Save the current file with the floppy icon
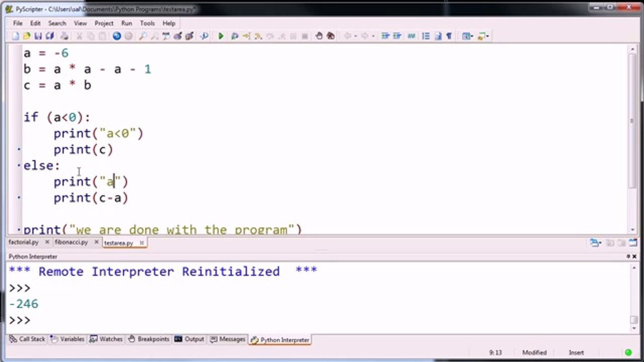The width and height of the screenshot is (644, 362). (x=38, y=36)
